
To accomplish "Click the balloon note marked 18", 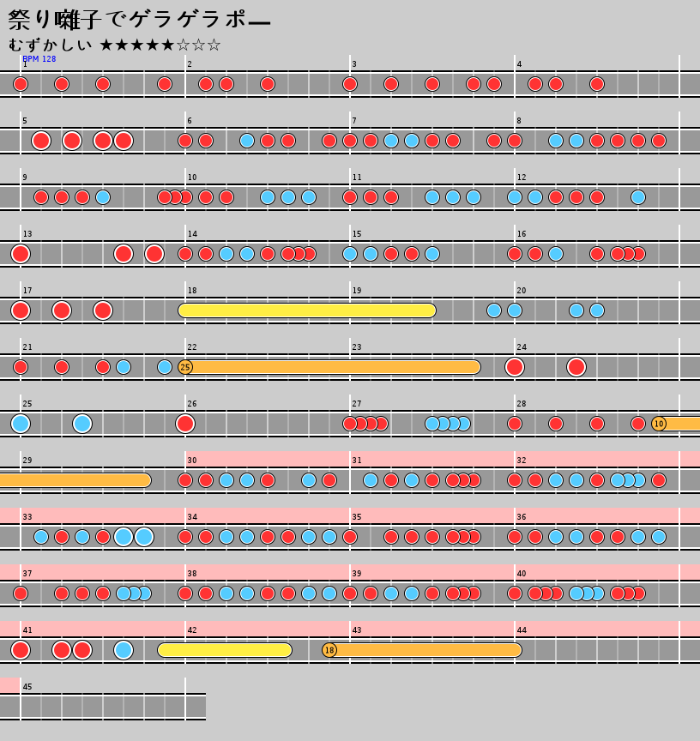I will pos(329,650).
